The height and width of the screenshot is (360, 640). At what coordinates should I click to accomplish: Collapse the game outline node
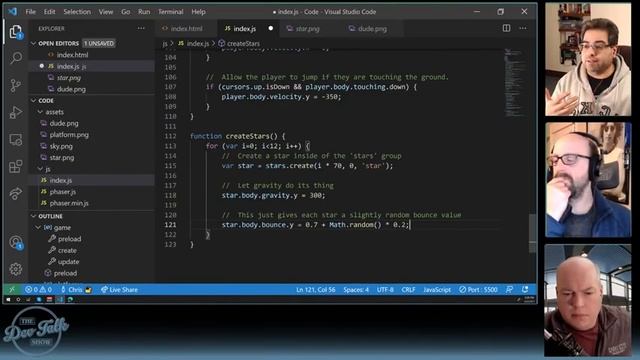tap(38, 228)
